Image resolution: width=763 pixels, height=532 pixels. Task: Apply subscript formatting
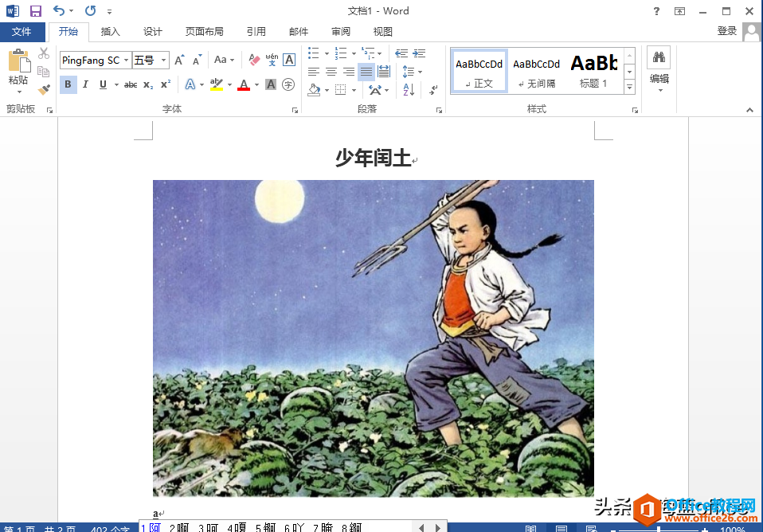(x=148, y=84)
